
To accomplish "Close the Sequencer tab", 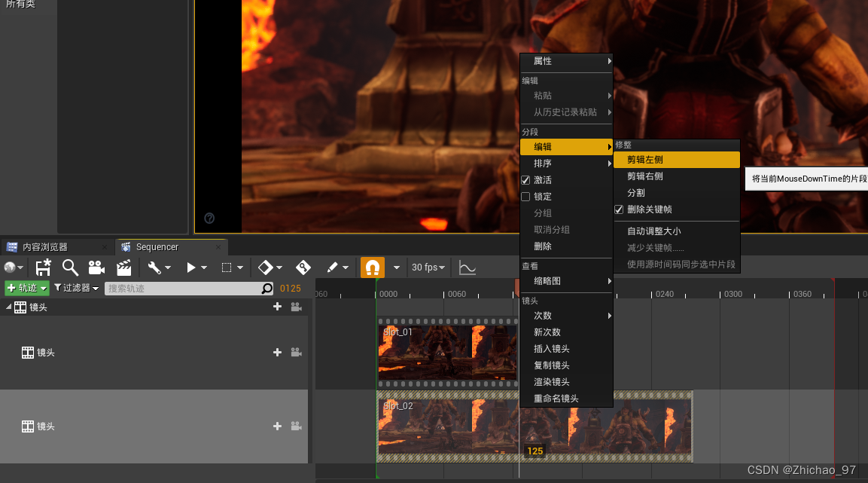I will tap(218, 247).
